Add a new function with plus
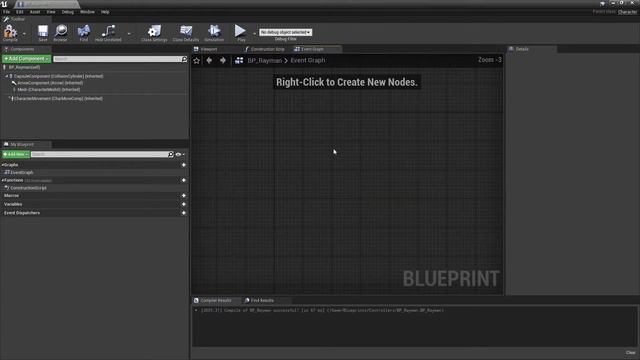This screenshot has width=640, height=360. pos(184,180)
